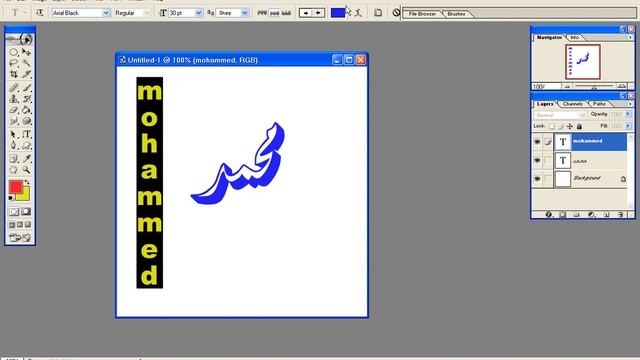Select the Pen tool
The height and width of the screenshot is (360, 640).
[13, 145]
